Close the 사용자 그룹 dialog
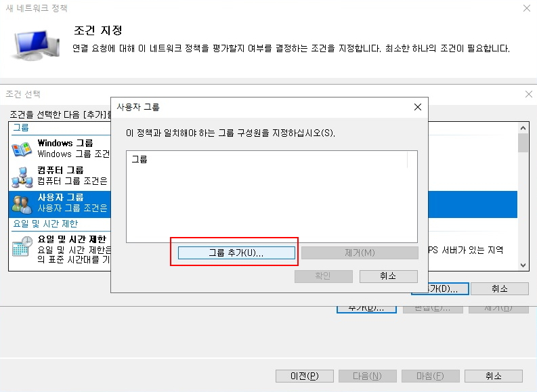 (418, 107)
